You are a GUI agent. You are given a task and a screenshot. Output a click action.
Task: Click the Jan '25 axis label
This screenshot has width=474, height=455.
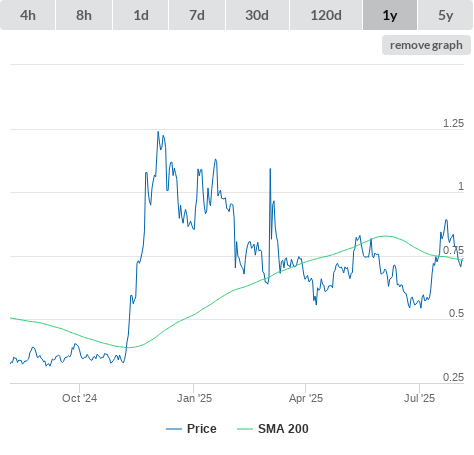coord(194,398)
